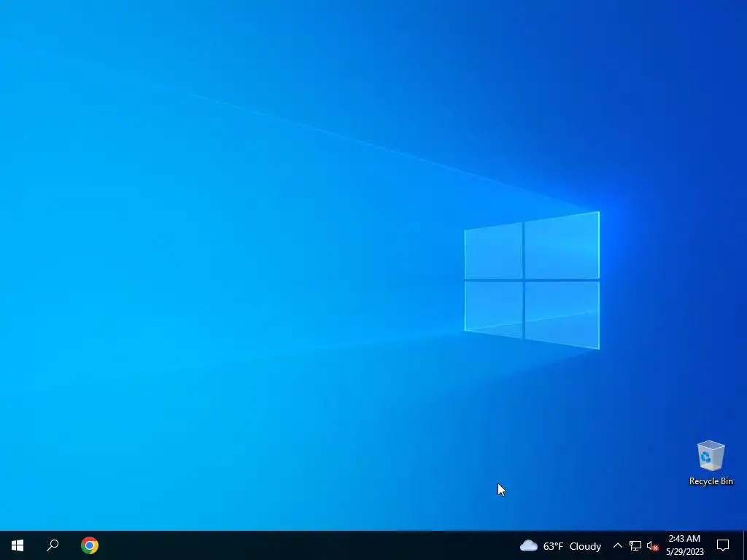
Task: Click the 63°F Cloudy weather text
Action: pyautogui.click(x=572, y=546)
